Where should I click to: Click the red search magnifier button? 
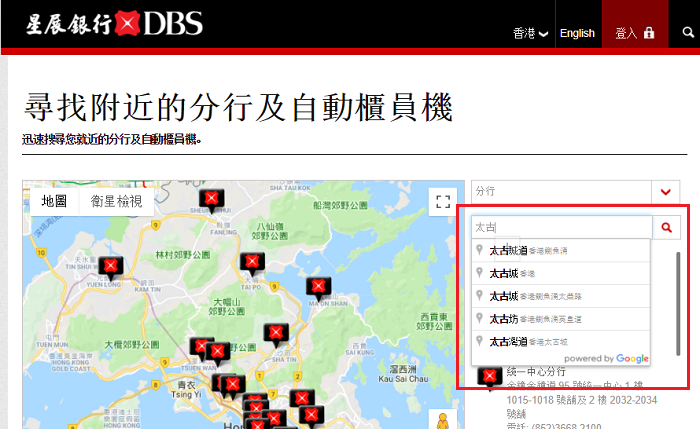click(667, 228)
